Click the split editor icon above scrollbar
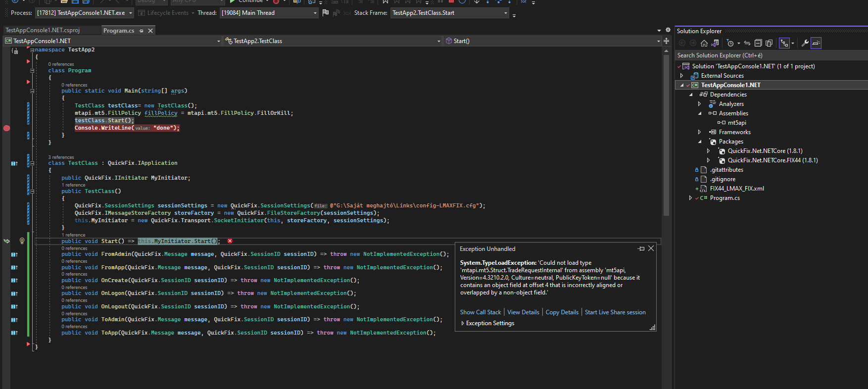This screenshot has height=389, width=868. [667, 41]
